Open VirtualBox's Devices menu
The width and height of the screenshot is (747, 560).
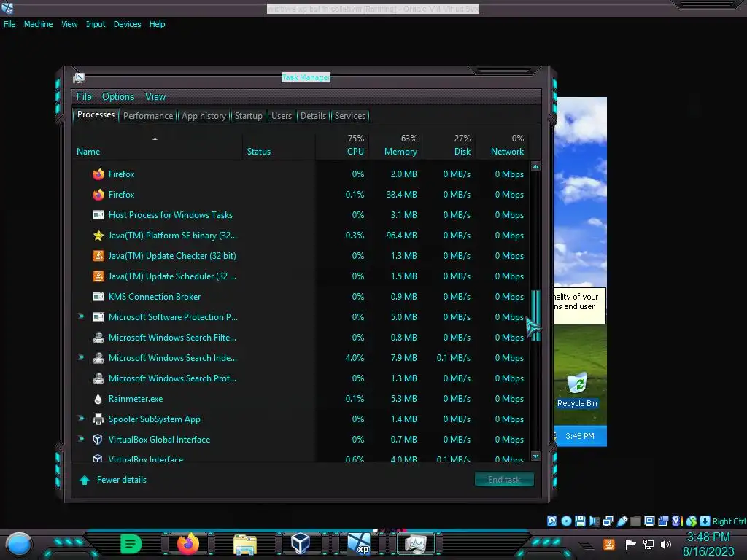127,24
